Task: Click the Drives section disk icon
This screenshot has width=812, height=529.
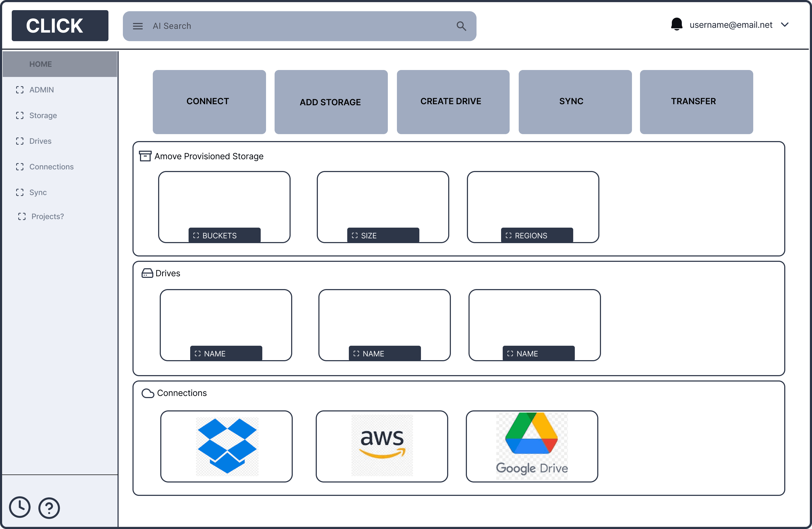Action: click(147, 273)
